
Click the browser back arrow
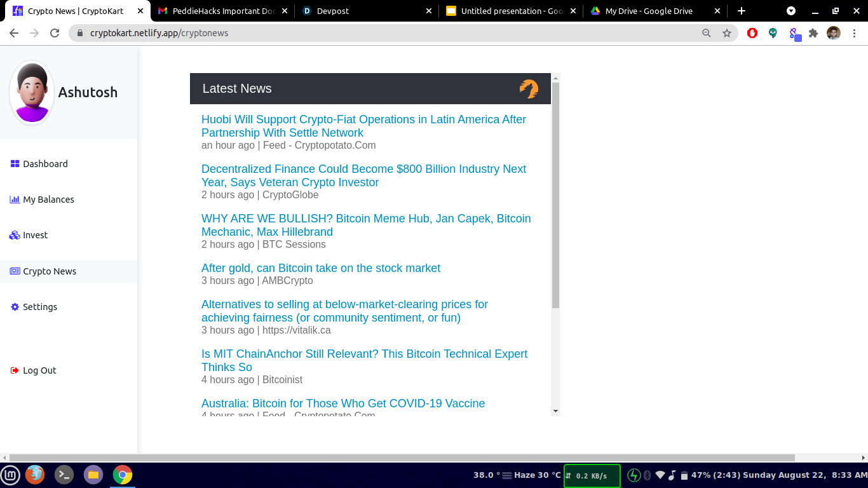(x=14, y=33)
